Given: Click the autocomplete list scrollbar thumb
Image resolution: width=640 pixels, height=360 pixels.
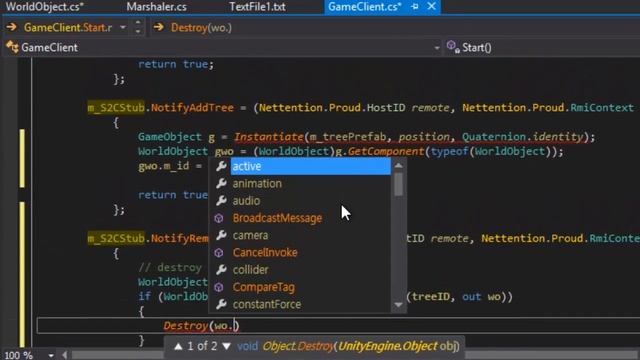Looking at the screenshot, I should (x=399, y=184).
